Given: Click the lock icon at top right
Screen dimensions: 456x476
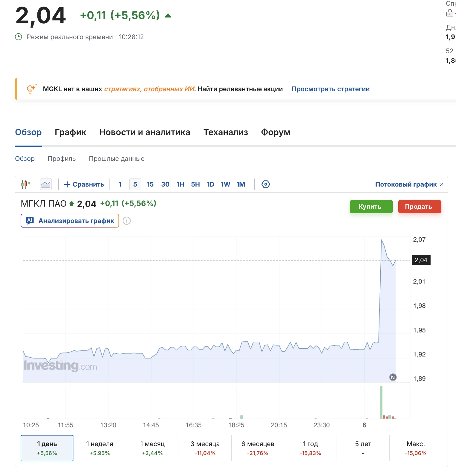Looking at the screenshot, I should coord(450,13).
